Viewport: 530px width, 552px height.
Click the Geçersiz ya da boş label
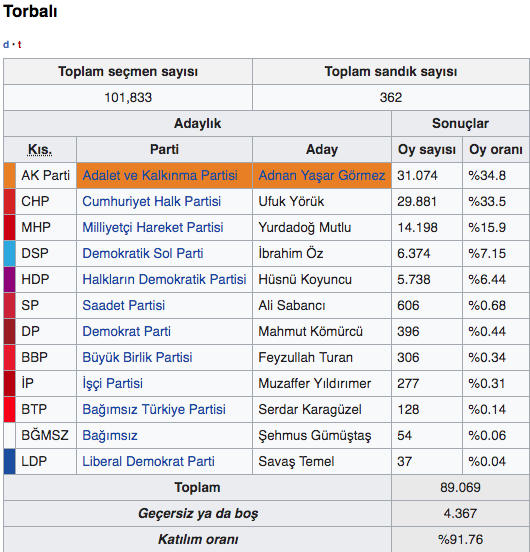[x=198, y=514]
